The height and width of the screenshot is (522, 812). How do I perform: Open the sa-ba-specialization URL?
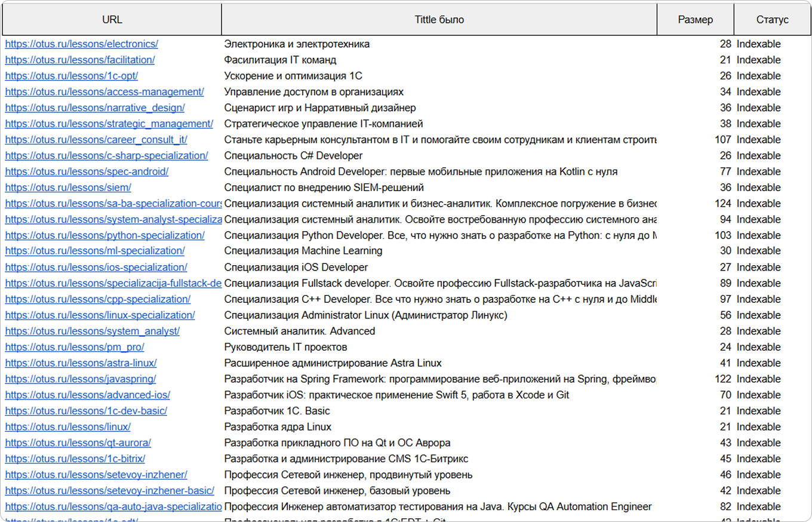113,204
